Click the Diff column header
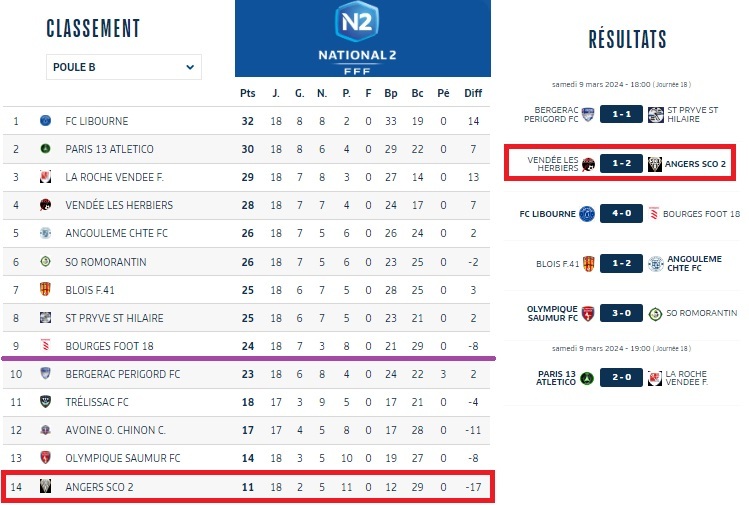 coord(473,93)
